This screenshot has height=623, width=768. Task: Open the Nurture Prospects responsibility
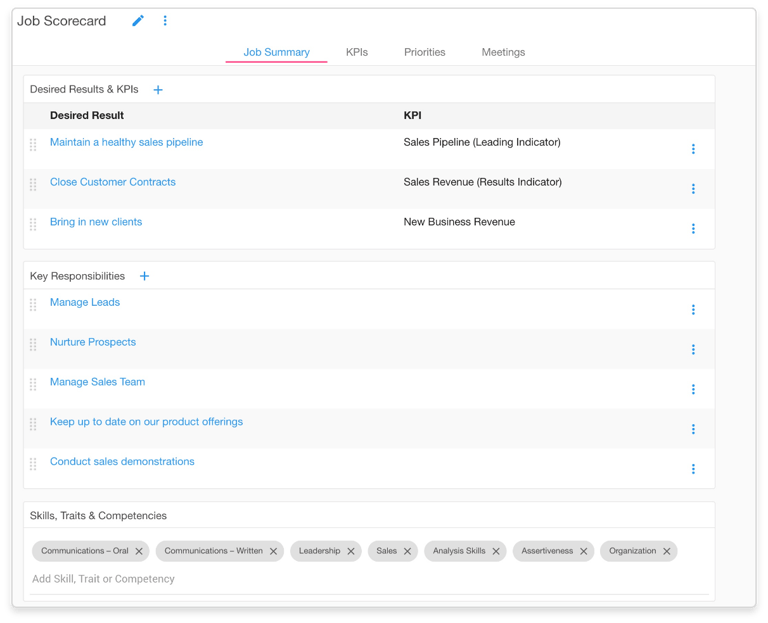93,342
